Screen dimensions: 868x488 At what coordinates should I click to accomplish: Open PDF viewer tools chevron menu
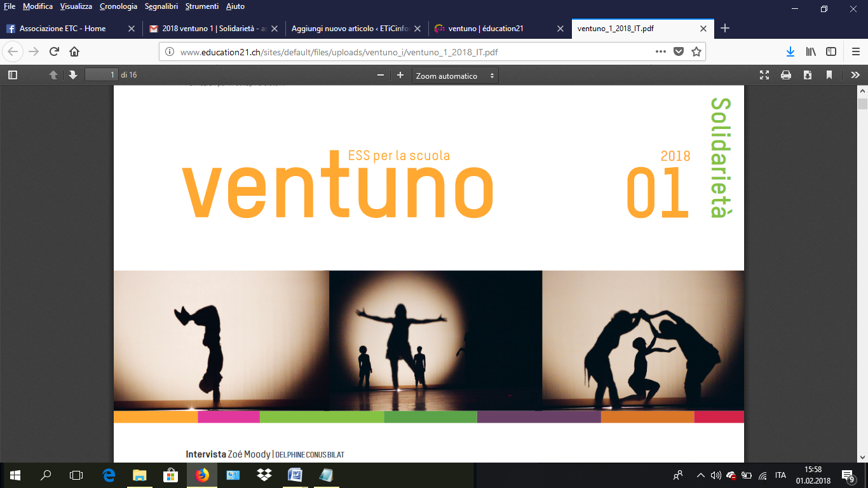pos(855,75)
